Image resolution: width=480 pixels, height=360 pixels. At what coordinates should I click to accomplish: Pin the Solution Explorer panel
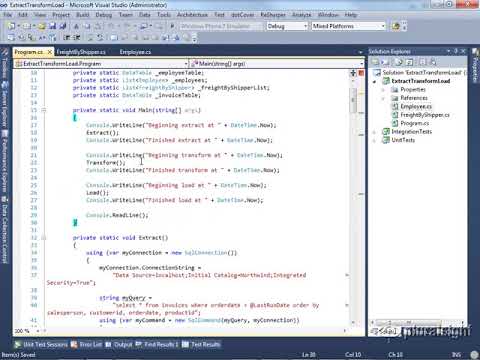pyautogui.click(x=456, y=51)
